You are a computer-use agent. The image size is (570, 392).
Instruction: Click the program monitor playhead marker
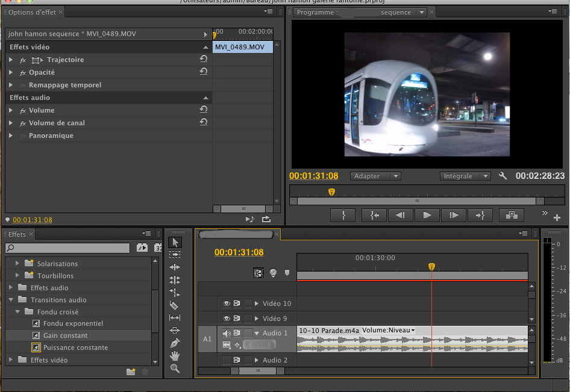coord(331,191)
